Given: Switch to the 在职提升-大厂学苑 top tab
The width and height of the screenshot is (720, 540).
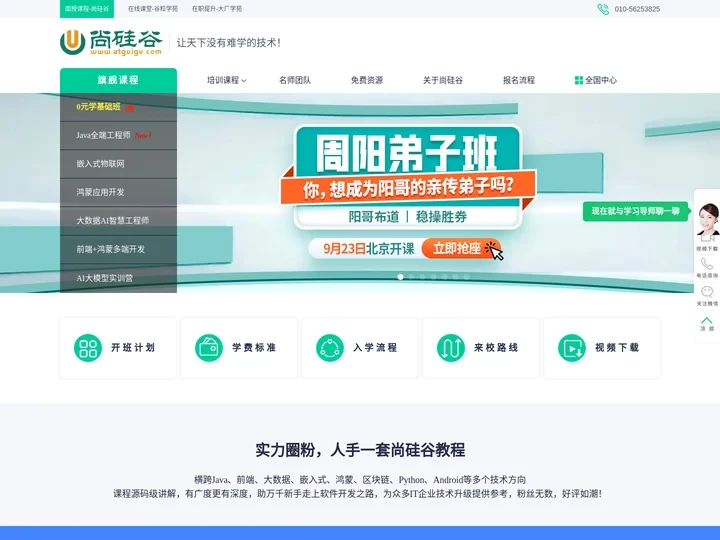Looking at the screenshot, I should 217,9.
